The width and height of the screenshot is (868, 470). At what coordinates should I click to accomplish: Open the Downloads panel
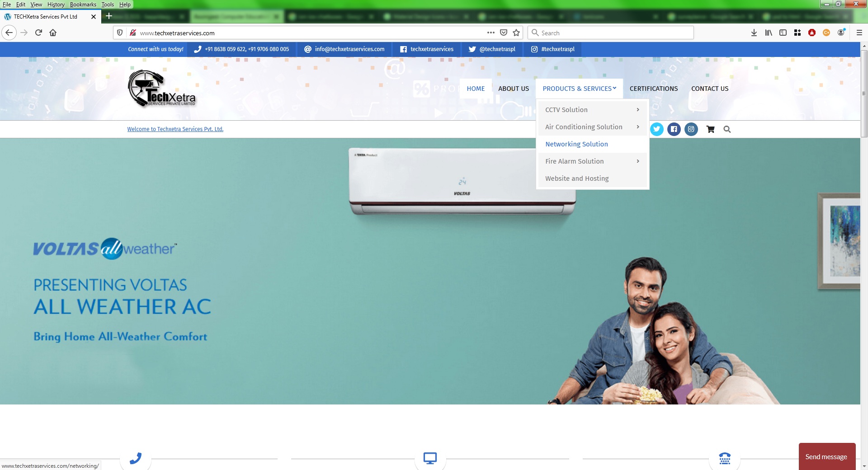pos(754,33)
